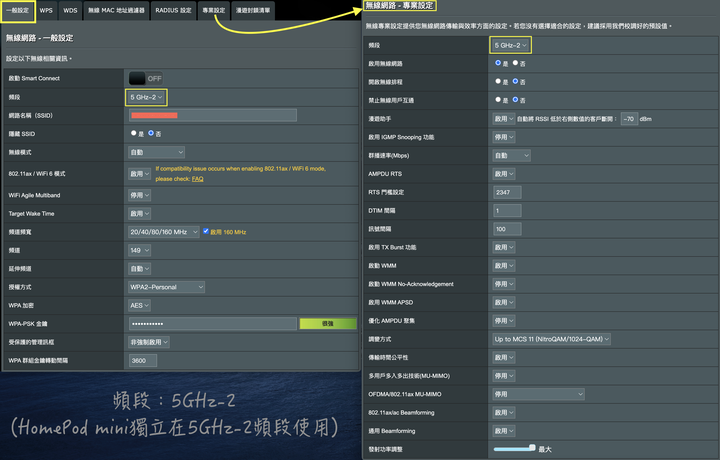Switch to the 一般設定 tab

(x=17, y=11)
